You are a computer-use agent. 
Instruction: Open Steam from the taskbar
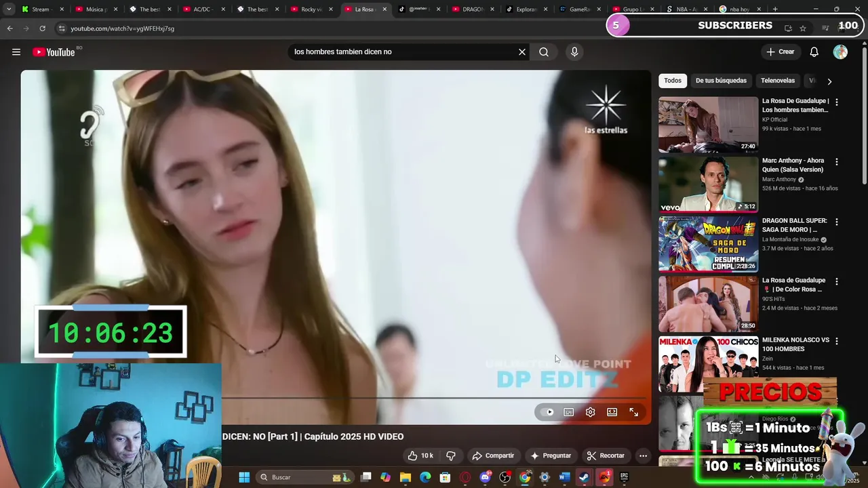coord(584,477)
